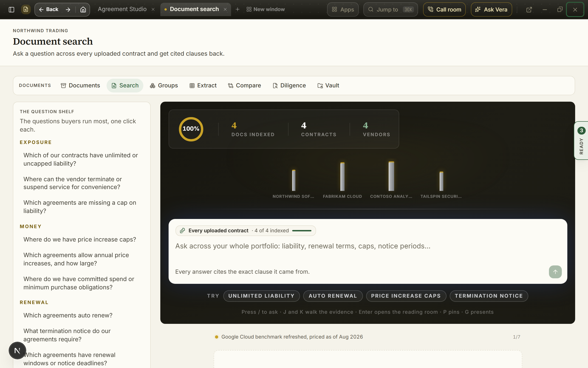588x368 pixels.
Task: Select the Search tab
Action: click(x=125, y=85)
